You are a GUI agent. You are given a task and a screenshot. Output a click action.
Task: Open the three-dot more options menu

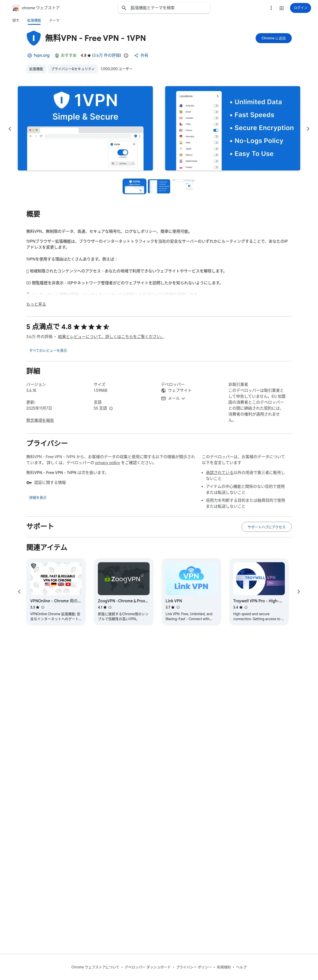point(271,8)
